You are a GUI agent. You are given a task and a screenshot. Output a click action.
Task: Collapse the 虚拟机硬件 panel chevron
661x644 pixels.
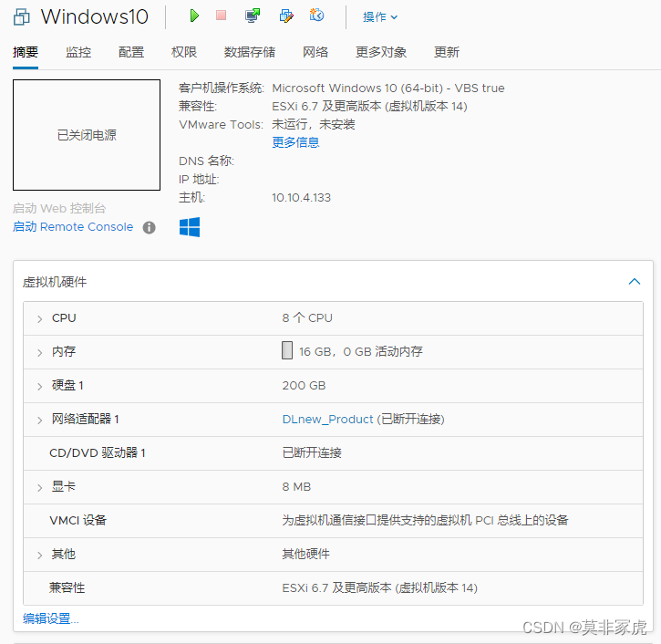click(x=635, y=281)
